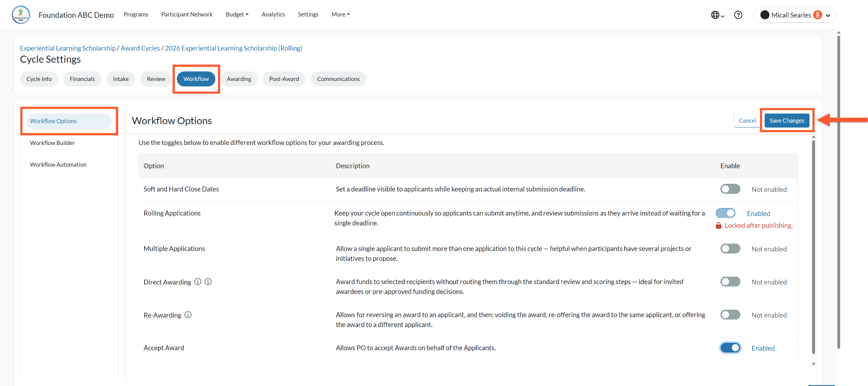Open Workflow Automation in sidebar
Viewport: 868px width, 386px height.
(58, 164)
